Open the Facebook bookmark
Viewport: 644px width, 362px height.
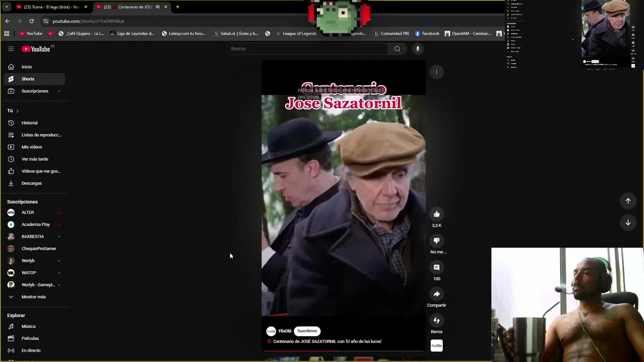(x=427, y=34)
